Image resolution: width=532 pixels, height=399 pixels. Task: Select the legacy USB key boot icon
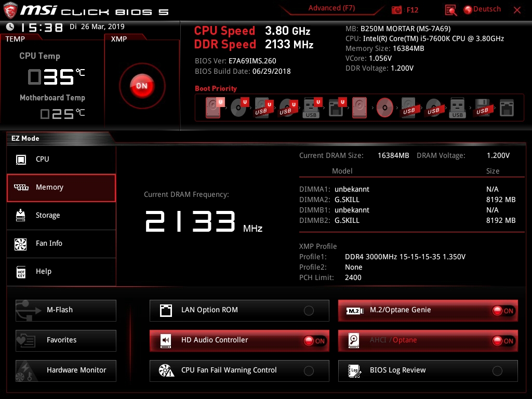click(x=457, y=108)
